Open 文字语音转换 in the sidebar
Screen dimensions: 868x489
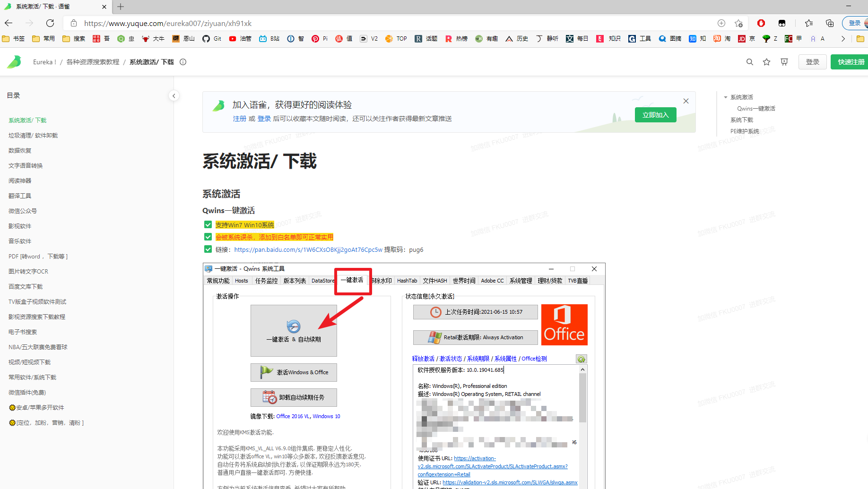[26, 166]
